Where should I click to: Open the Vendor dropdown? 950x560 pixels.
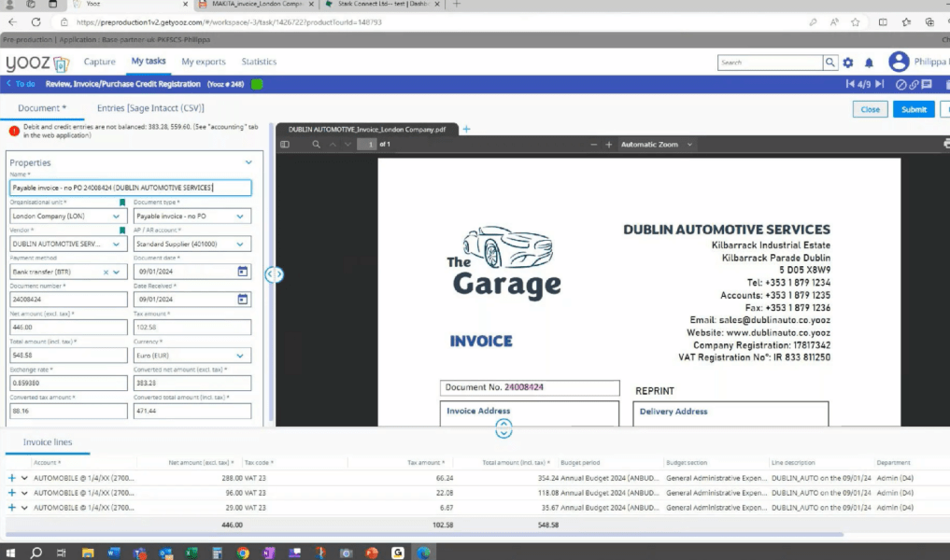coord(117,244)
